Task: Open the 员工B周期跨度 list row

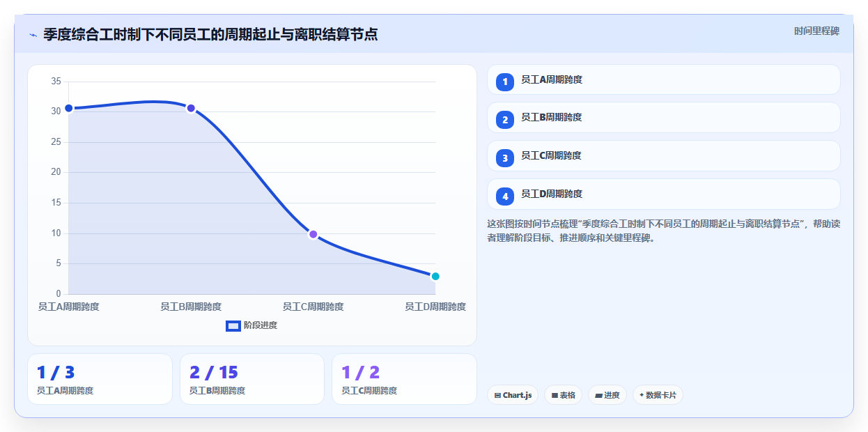Action: pos(664,118)
